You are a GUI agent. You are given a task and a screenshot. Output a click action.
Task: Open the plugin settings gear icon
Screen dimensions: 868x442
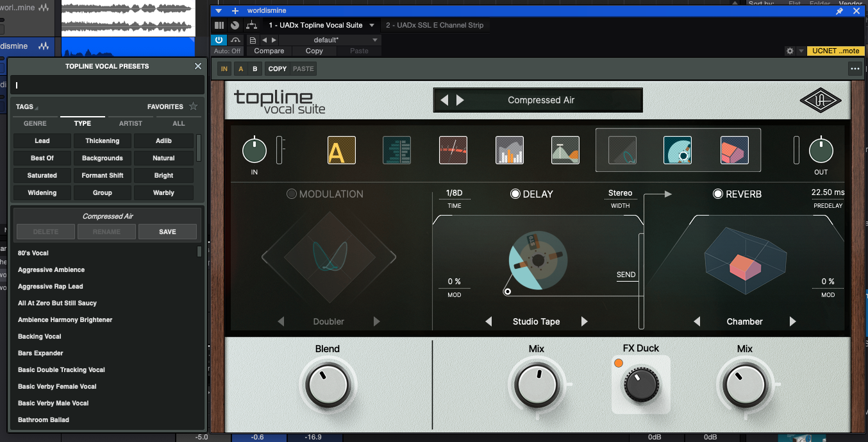[x=790, y=51]
